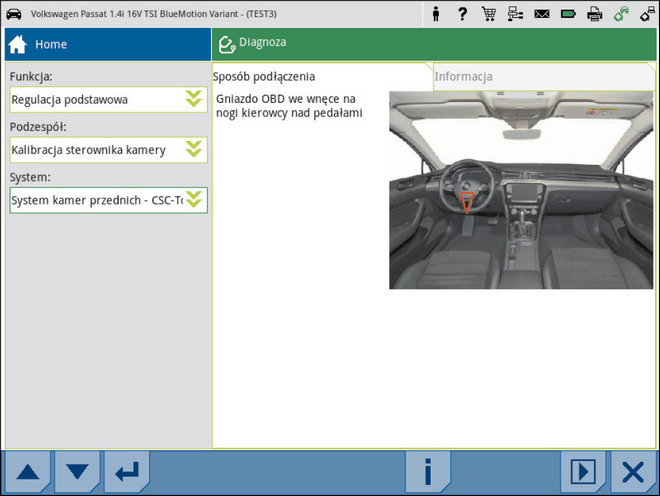Click the printer icon
Viewport: 660px width, 496px height.
click(594, 14)
